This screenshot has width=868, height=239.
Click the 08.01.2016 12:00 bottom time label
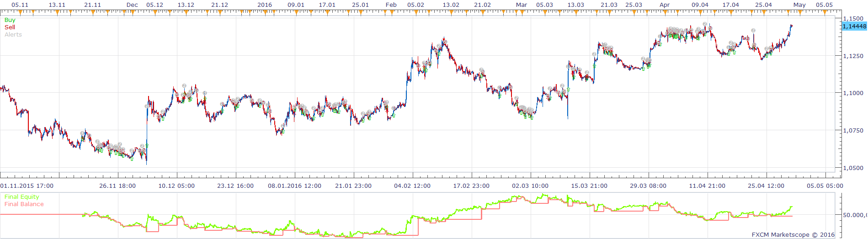tap(294, 186)
